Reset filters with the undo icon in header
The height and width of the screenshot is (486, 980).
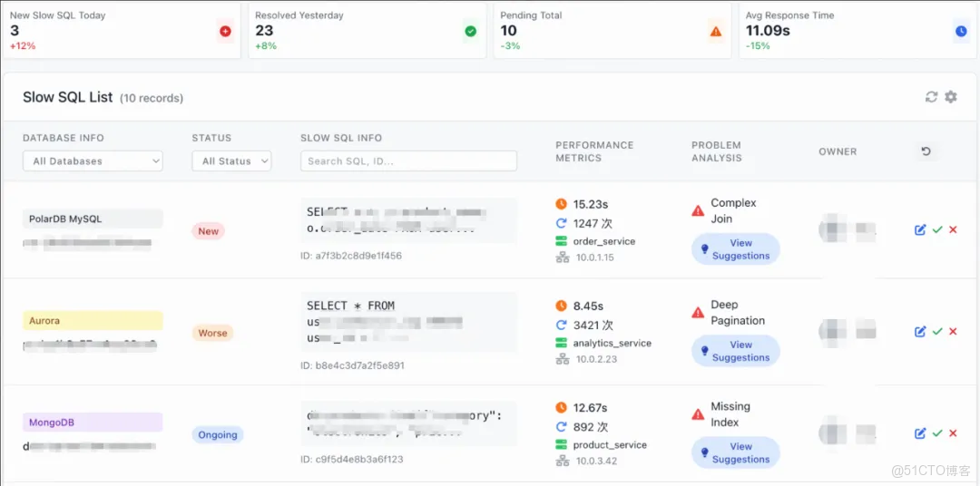(926, 151)
